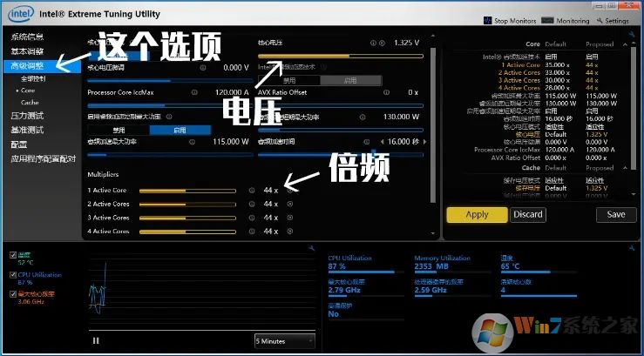
Task: Open 应用程序配置配对 in the sidebar
Action: click(44, 158)
